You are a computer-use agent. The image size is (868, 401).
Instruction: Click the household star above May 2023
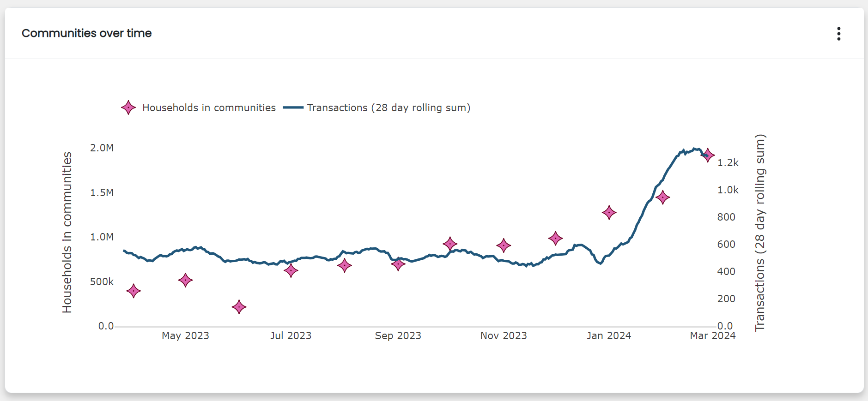coord(185,280)
